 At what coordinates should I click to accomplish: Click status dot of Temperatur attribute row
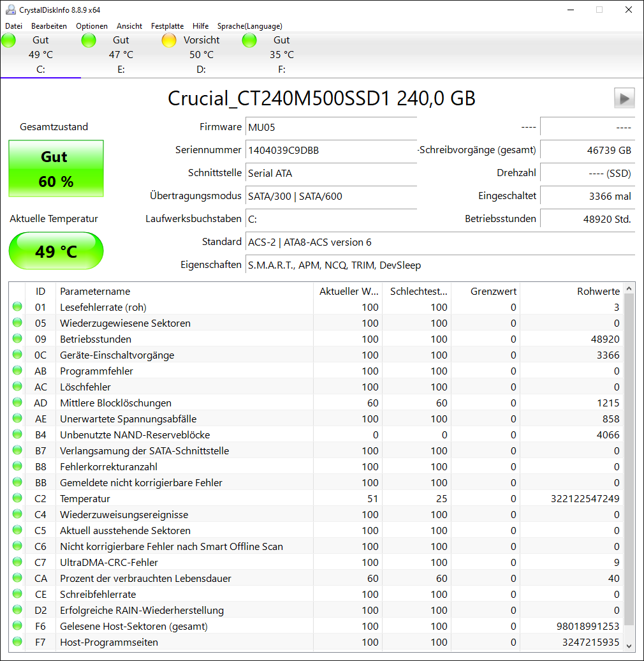(17, 498)
